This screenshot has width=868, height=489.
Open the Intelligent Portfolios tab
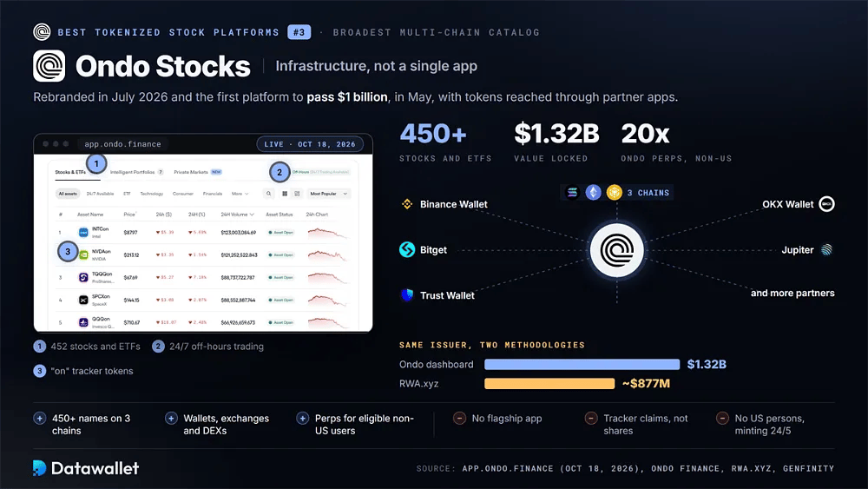(137, 172)
